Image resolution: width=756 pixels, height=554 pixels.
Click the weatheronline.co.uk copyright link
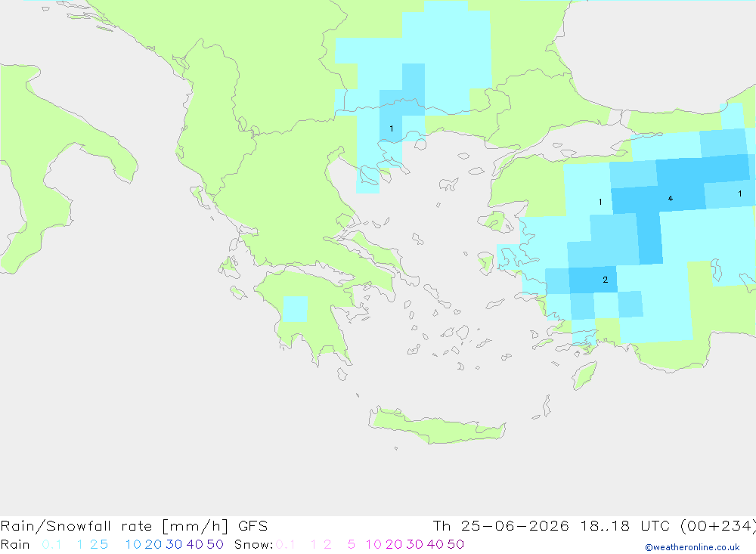coord(692,547)
